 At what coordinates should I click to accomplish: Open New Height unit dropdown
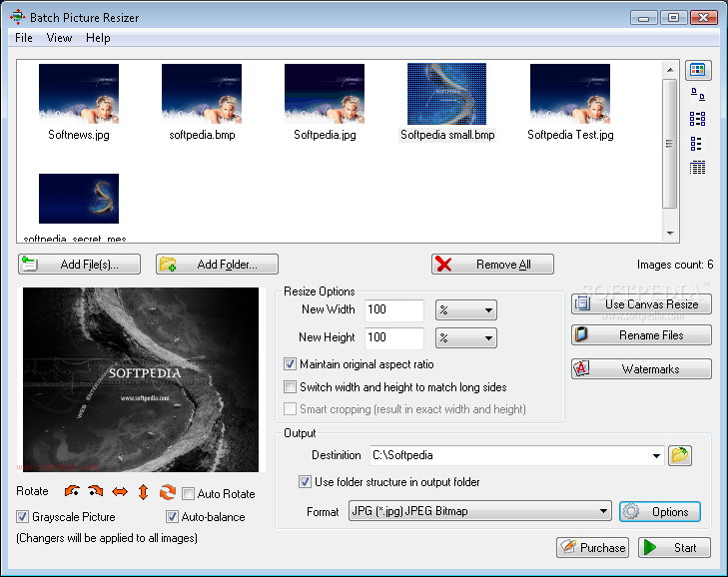pyautogui.click(x=466, y=338)
